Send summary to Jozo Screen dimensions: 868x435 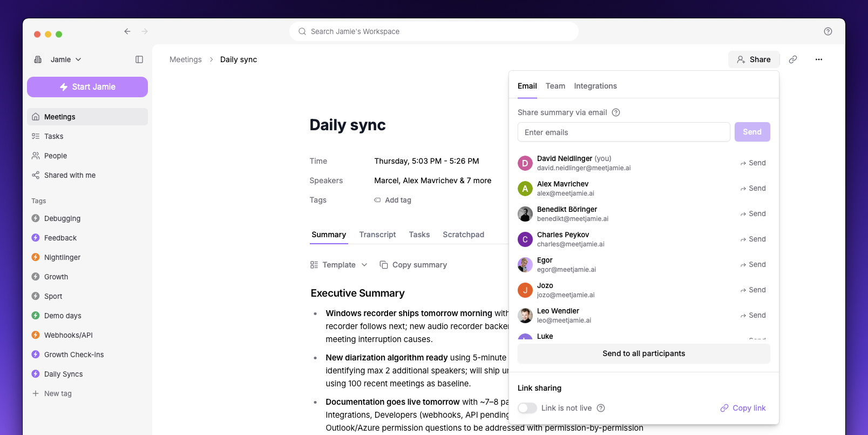pos(753,290)
